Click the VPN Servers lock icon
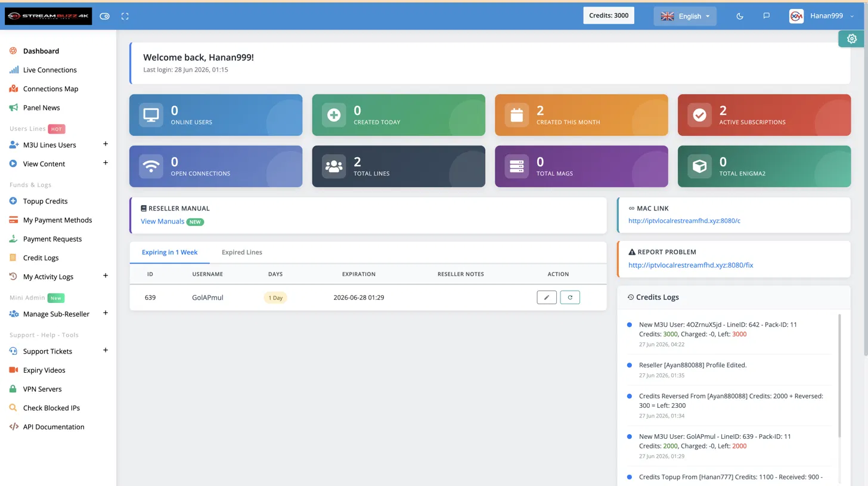This screenshot has height=486, width=868. (x=13, y=389)
